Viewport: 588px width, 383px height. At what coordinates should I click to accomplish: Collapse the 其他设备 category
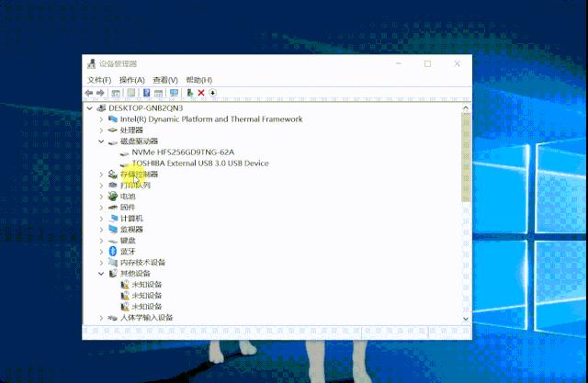101,274
